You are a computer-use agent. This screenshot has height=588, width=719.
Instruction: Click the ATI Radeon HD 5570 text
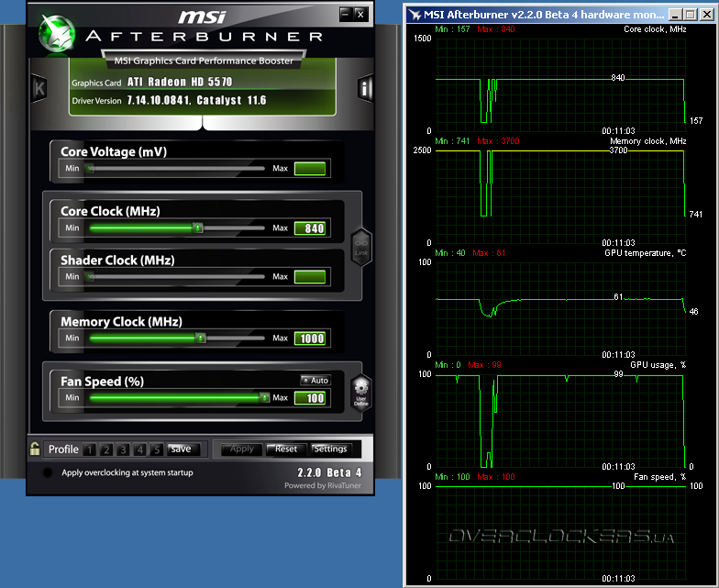[x=180, y=83]
